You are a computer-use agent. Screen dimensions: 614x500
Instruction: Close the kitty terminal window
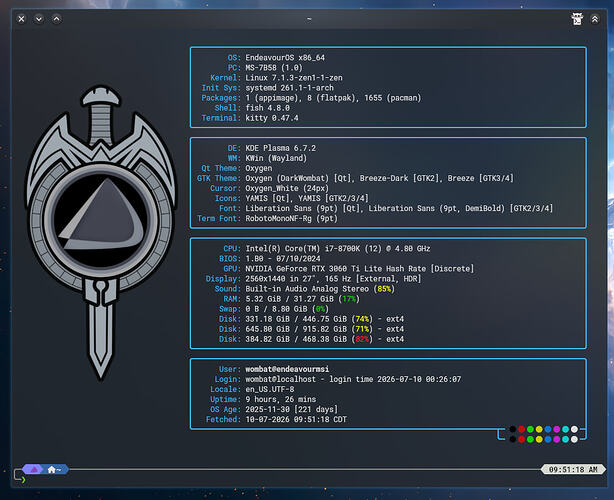[22, 19]
